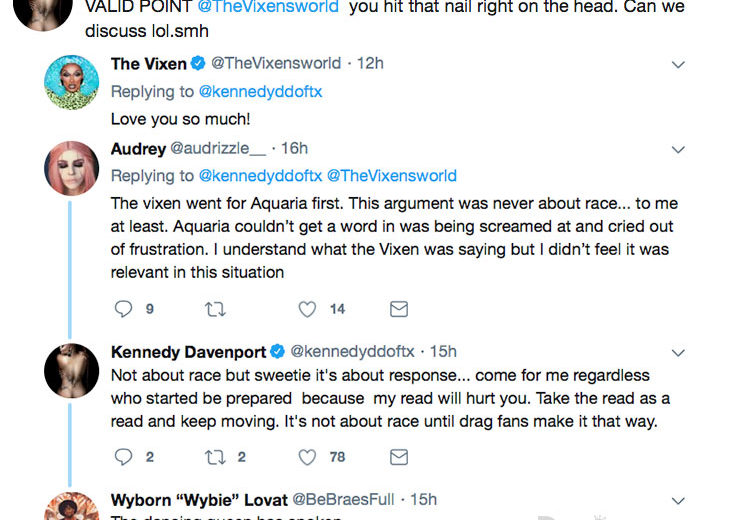732x520 pixels.
Task: Open Kennedy Davenport's profile name
Action: point(188,351)
